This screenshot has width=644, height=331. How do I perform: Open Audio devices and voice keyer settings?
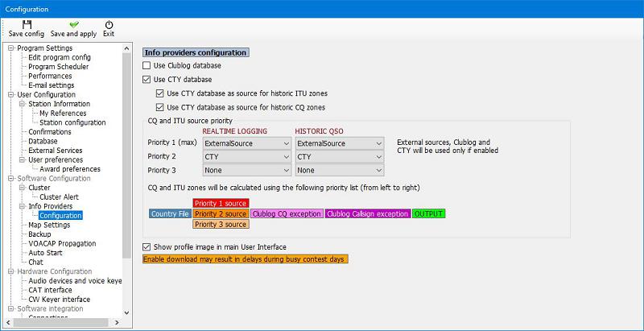point(75,281)
